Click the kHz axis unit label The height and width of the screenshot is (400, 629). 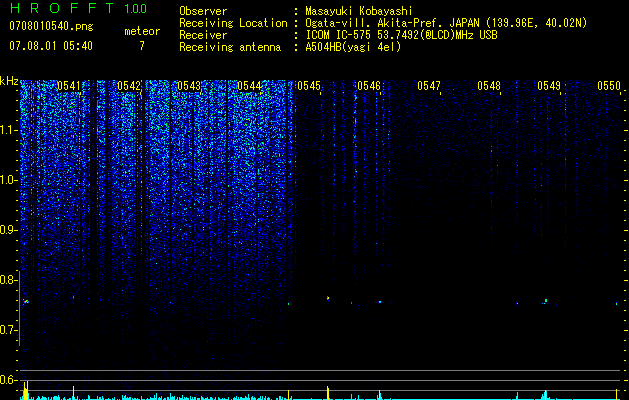point(9,81)
